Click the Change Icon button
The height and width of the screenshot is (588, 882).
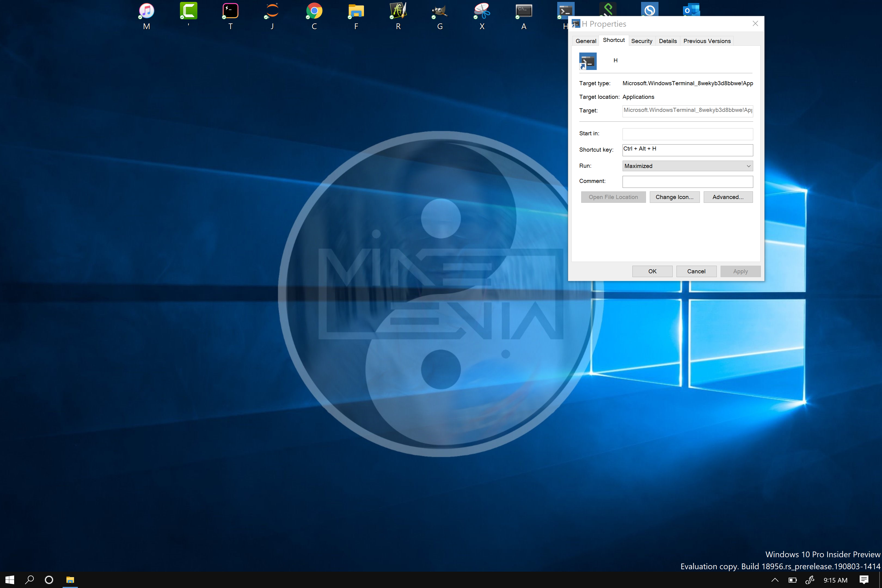[674, 197]
